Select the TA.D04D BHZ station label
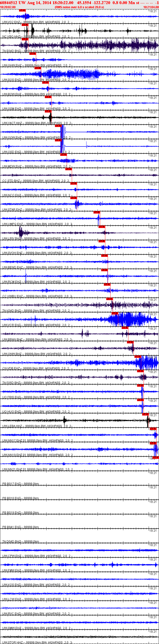The image size is (159, 644). pyautogui.click(x=12, y=542)
